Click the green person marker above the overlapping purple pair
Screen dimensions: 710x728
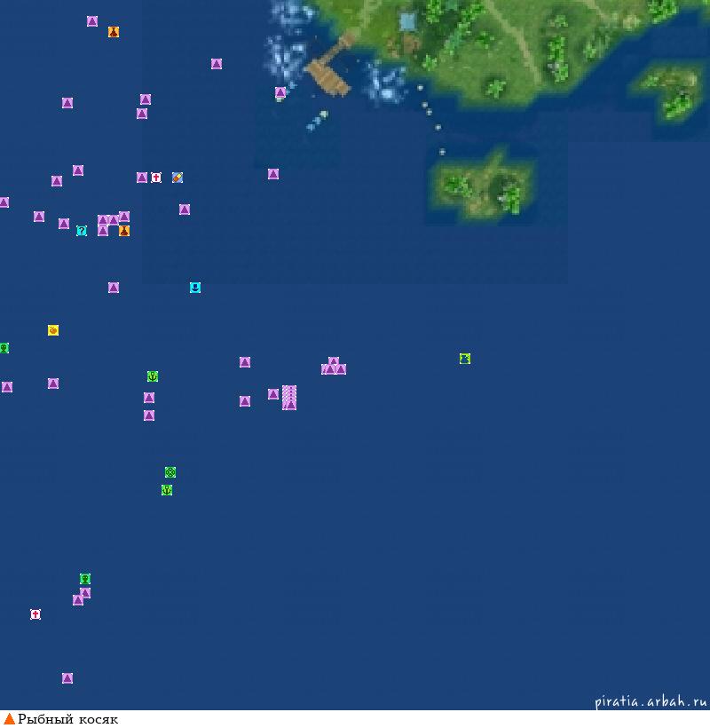click(85, 579)
